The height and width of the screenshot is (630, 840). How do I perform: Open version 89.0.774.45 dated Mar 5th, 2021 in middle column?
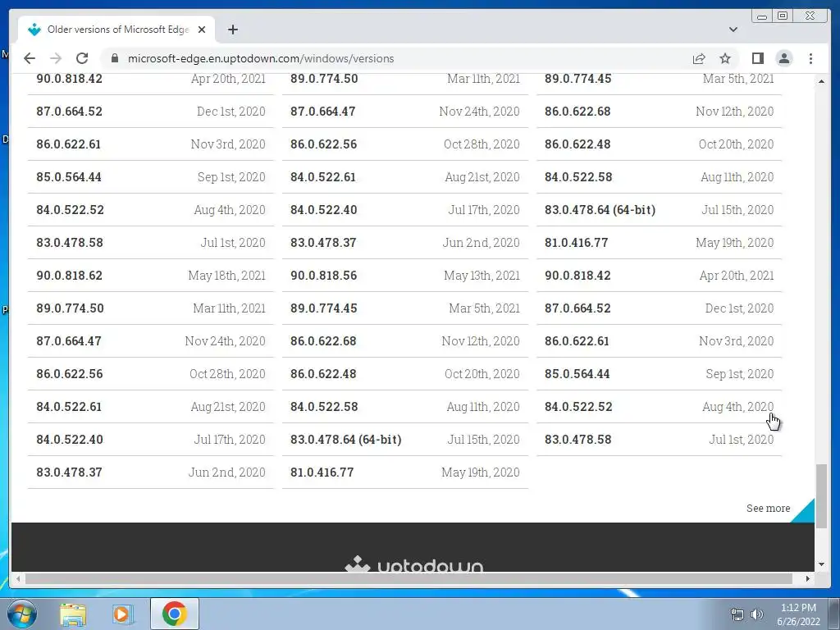click(x=405, y=308)
